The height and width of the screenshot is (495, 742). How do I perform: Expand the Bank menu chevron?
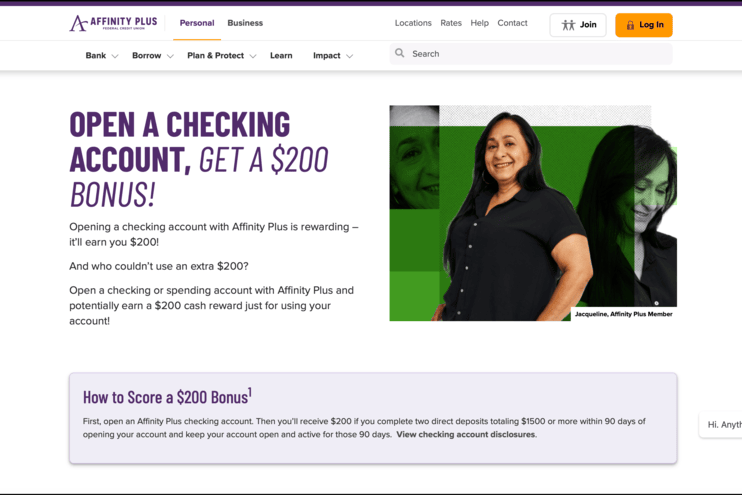coord(115,56)
